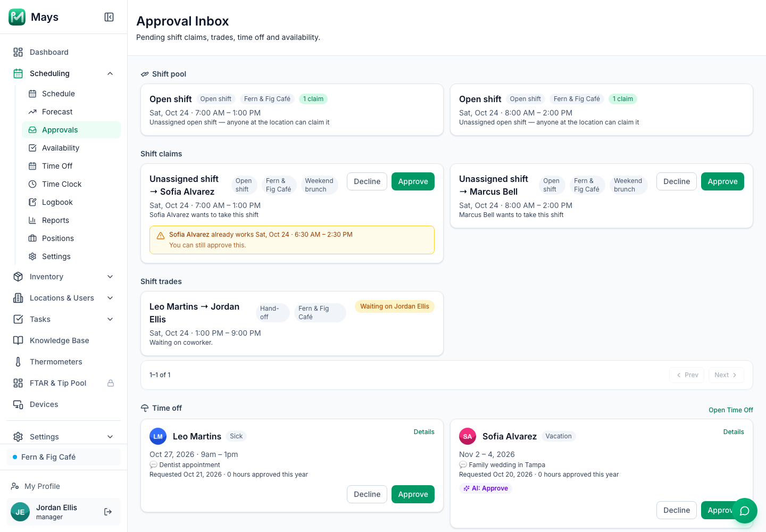Expand the bottom Settings section

pos(64,437)
